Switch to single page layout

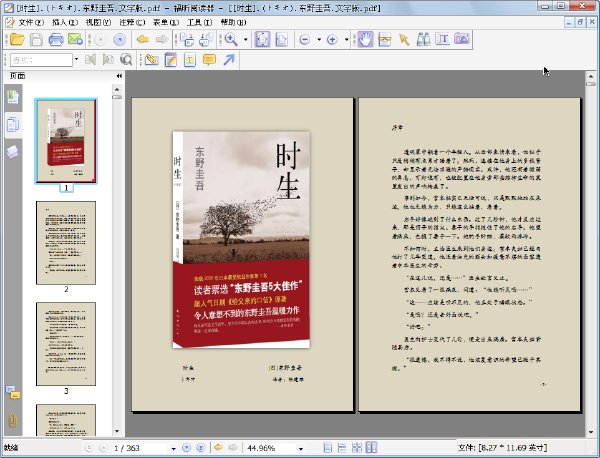[x=328, y=448]
